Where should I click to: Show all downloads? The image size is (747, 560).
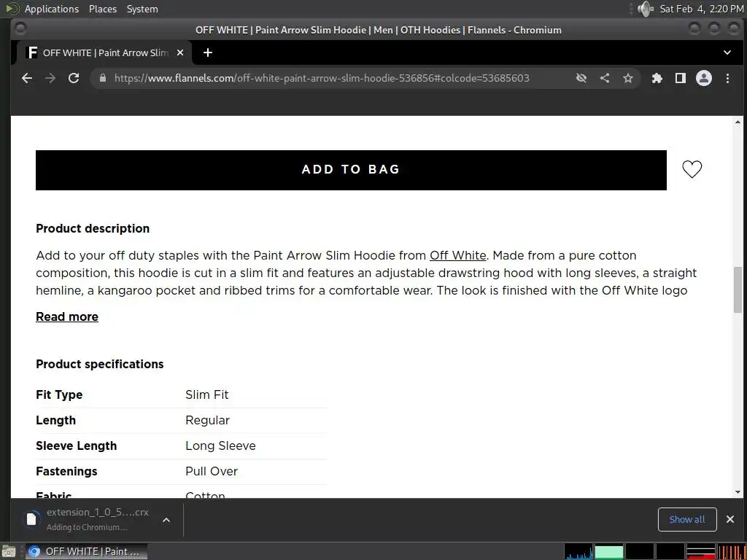687,519
